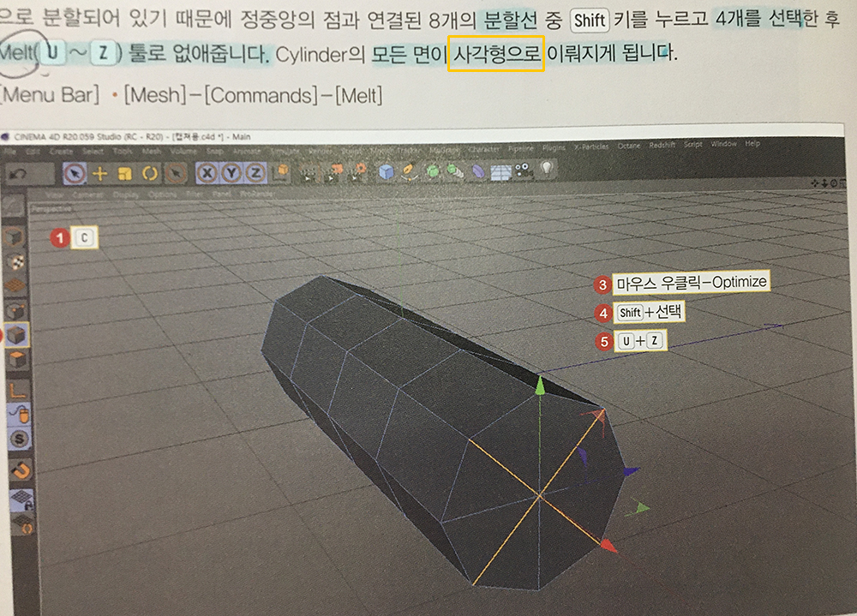
Task: Open the Plugins menu
Action: [554, 147]
